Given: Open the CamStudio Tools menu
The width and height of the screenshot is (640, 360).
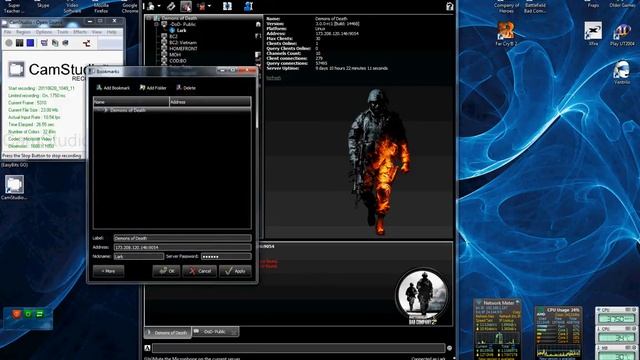Looking at the screenshot, I should 62,32.
